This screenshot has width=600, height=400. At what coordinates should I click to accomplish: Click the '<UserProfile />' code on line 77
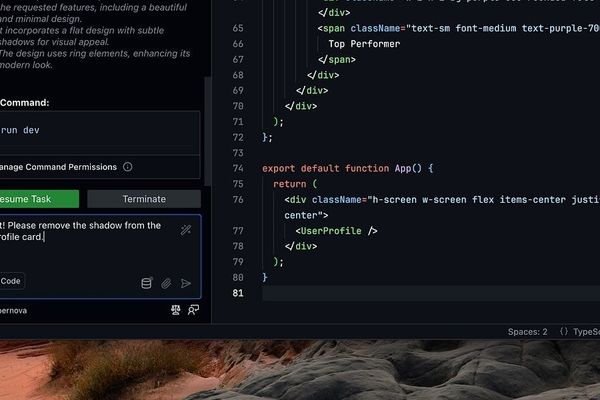click(336, 231)
